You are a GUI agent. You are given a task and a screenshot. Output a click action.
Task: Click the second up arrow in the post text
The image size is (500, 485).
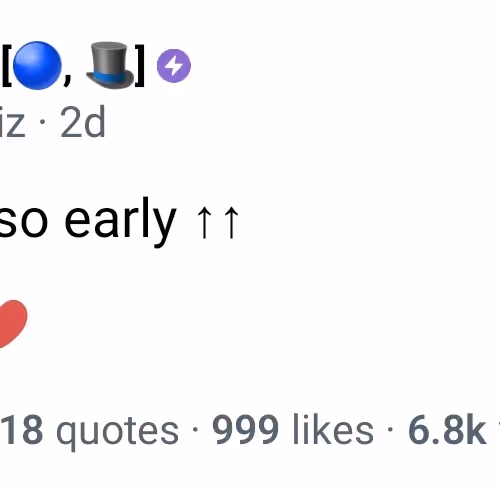coord(232,222)
